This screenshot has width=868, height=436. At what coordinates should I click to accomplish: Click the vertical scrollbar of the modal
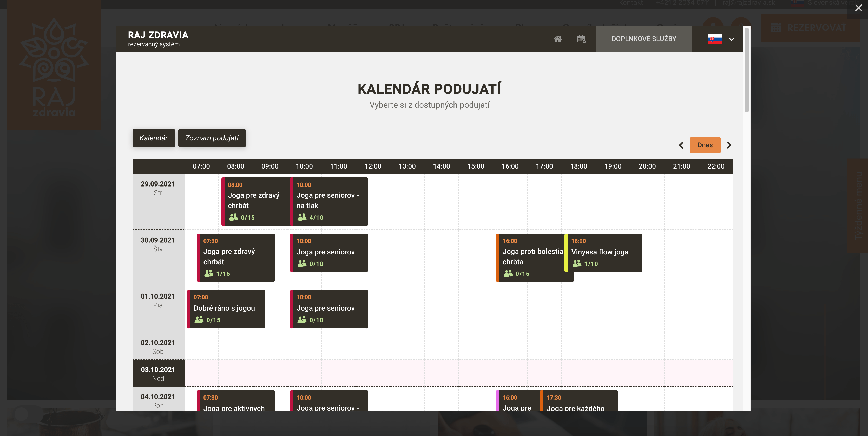point(746,70)
